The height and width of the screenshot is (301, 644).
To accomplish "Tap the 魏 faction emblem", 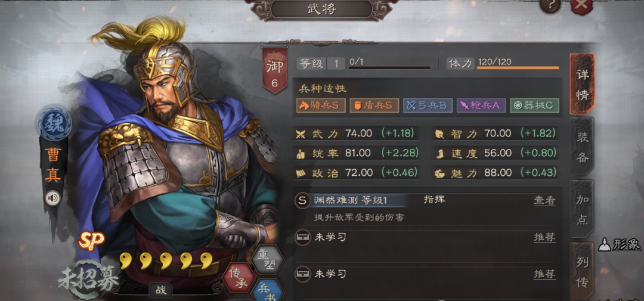I will (54, 123).
